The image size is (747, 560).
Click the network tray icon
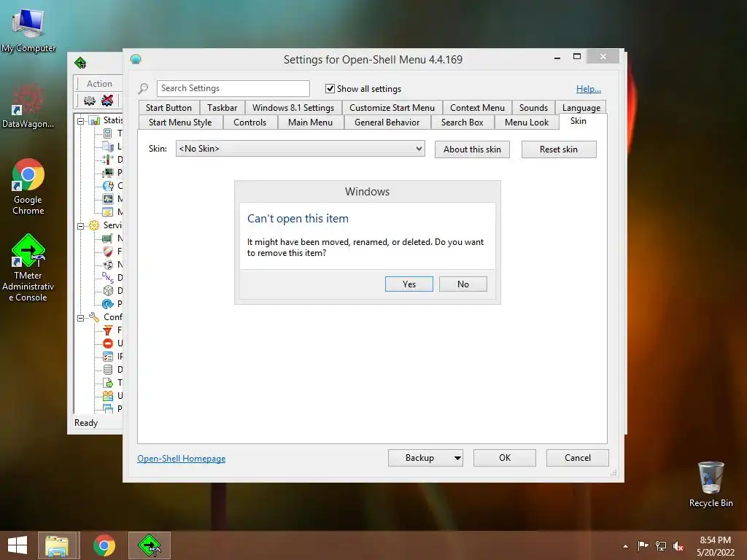[661, 546]
